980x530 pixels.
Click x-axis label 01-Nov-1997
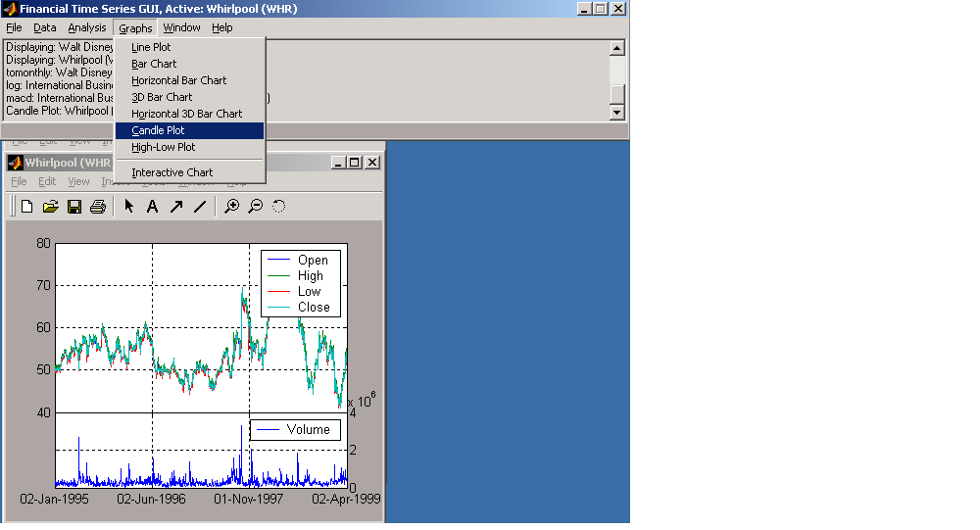[x=249, y=499]
